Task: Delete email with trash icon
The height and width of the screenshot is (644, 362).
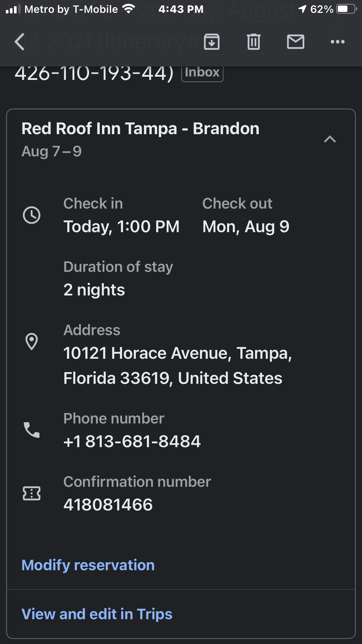Action: [254, 42]
